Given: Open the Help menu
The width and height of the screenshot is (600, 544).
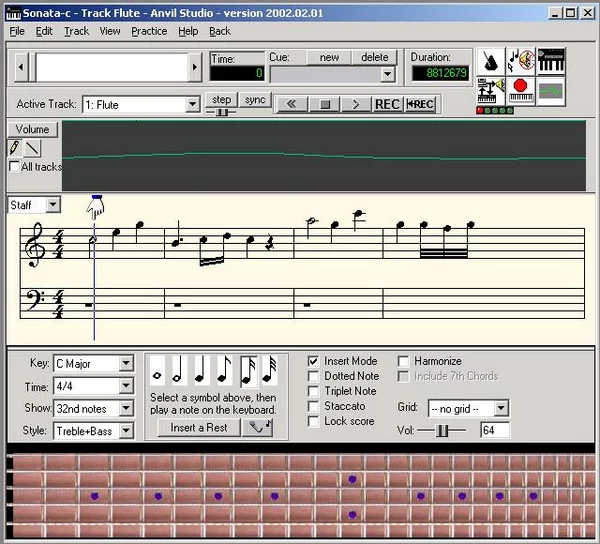Looking at the screenshot, I should tap(188, 31).
